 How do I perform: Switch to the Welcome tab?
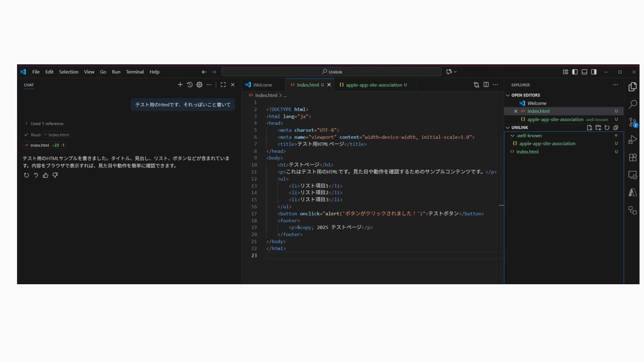[263, 84]
